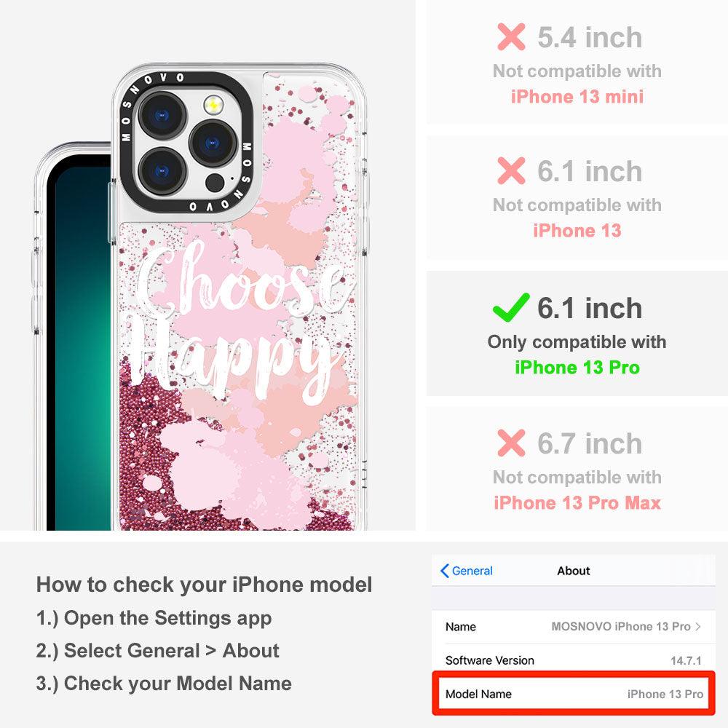Click the MOSNOVO iPhone 13 Pro name value
The image size is (728, 728).
[621, 626]
